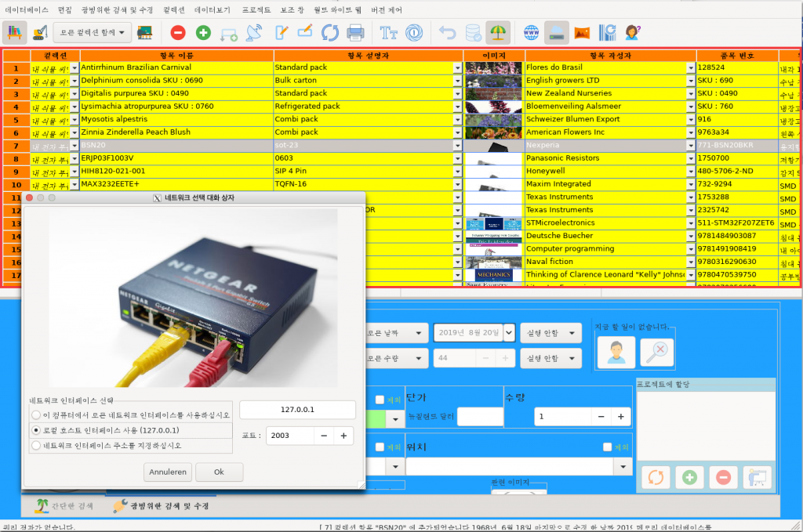
Task: Click the network drive toolbar icon
Action: pyautogui.click(x=557, y=33)
